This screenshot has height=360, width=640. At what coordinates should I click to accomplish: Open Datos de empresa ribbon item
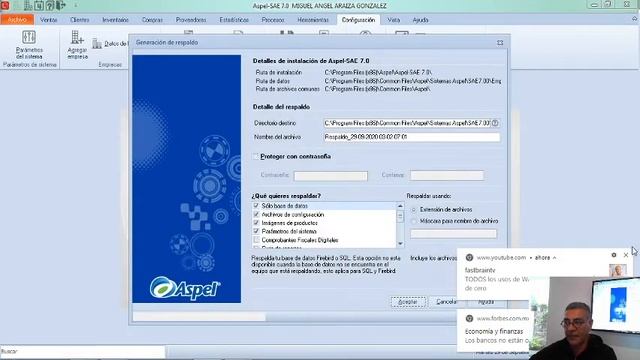(110, 44)
